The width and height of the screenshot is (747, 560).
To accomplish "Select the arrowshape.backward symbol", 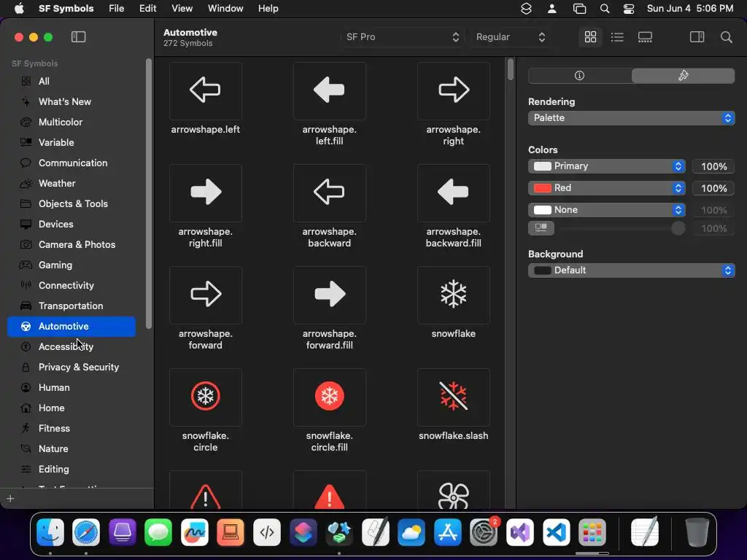I will click(329, 192).
